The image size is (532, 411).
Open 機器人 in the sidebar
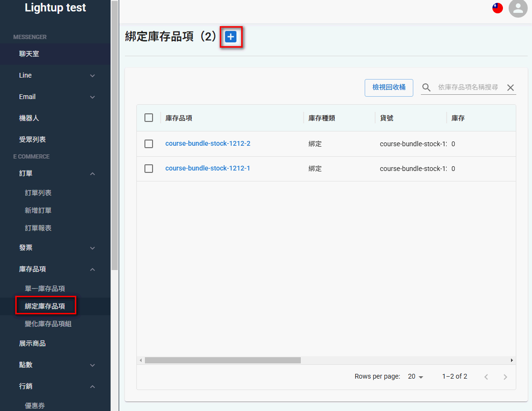(55, 118)
